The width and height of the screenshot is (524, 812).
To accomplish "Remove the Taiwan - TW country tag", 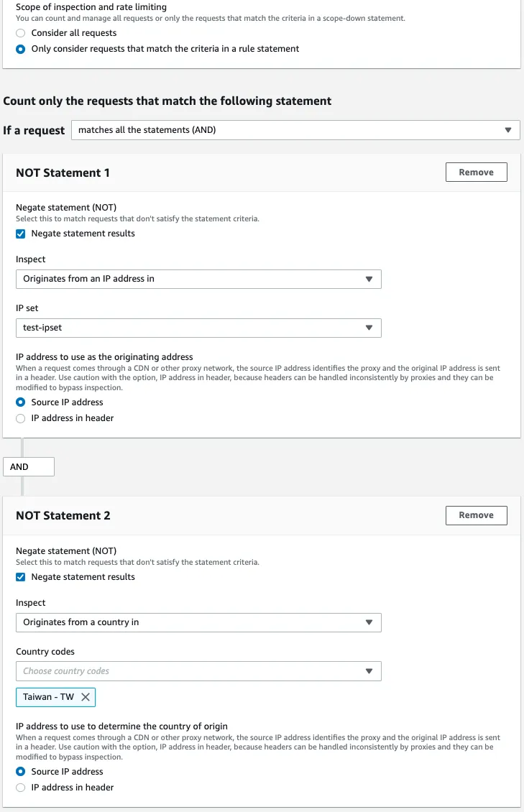I will pos(86,697).
